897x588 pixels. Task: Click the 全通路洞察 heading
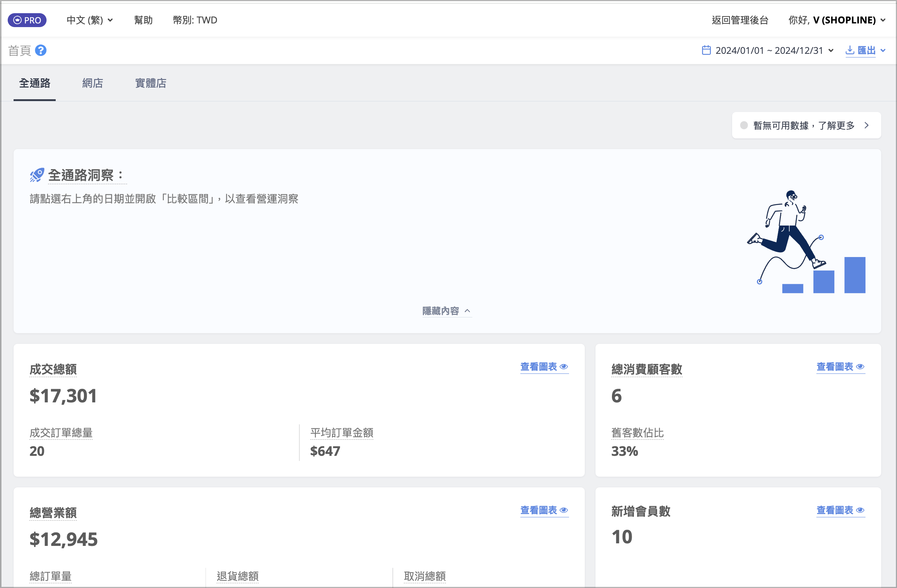87,175
